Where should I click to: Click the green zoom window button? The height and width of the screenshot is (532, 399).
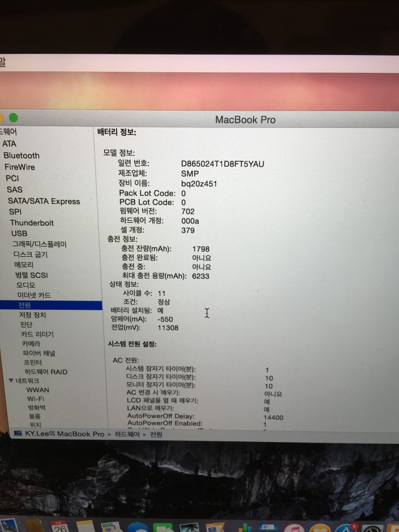click(x=13, y=118)
